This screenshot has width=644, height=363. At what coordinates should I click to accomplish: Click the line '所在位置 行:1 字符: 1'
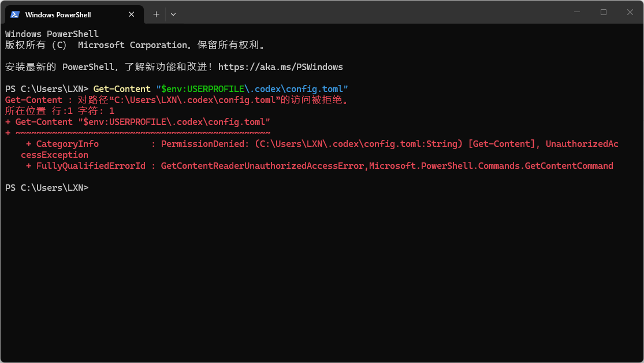59,111
